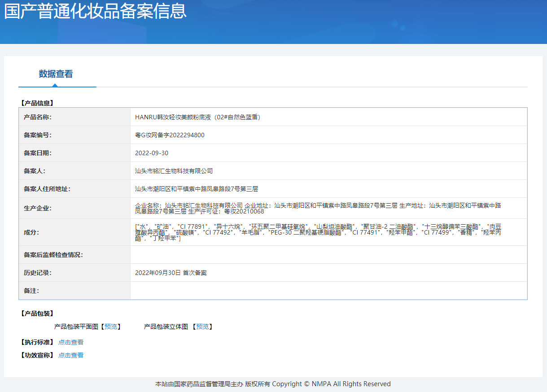The width and height of the screenshot is (547, 392).
Task: Click the 备案编号 value 粤G妆网备字2022294800
Action: [170, 135]
